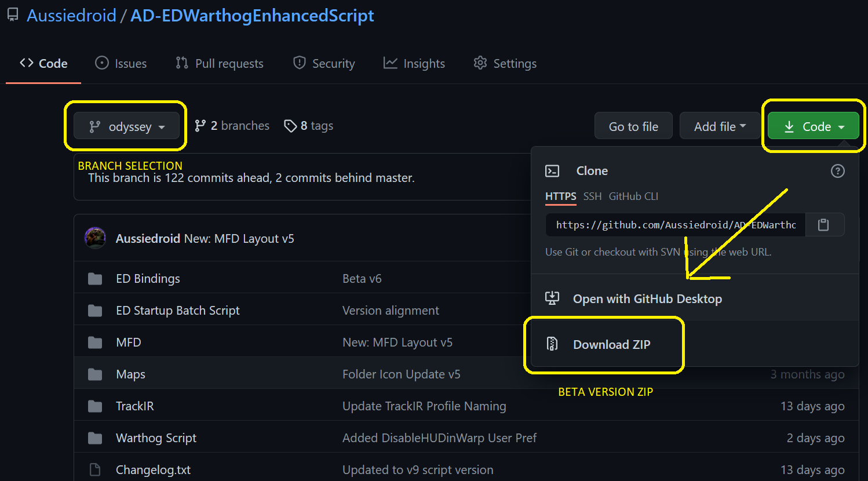Image resolution: width=868 pixels, height=481 pixels.
Task: Open the Security tab
Action: click(x=324, y=63)
